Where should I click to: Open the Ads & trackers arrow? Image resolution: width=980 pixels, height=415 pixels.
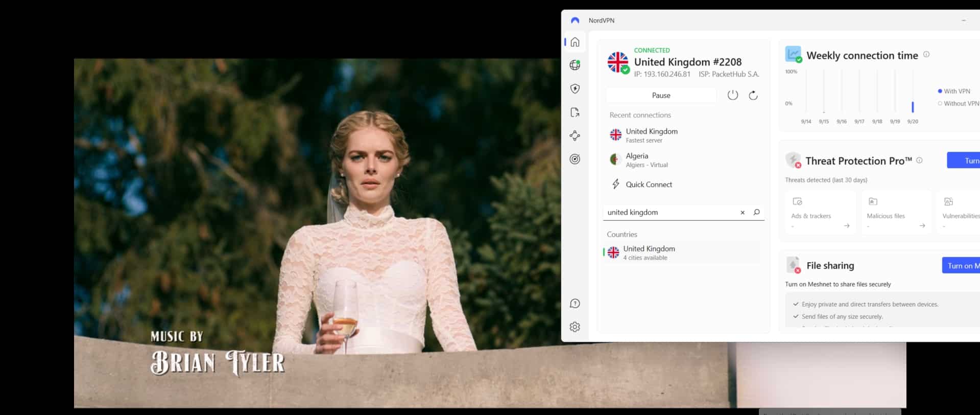point(847,226)
